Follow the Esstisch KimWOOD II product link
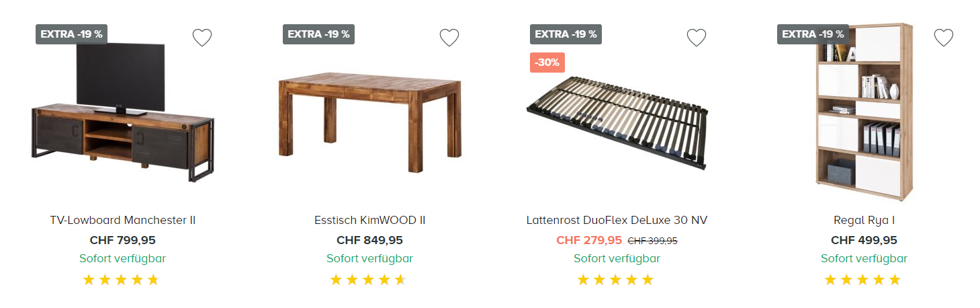The image size is (980, 308). (x=369, y=220)
